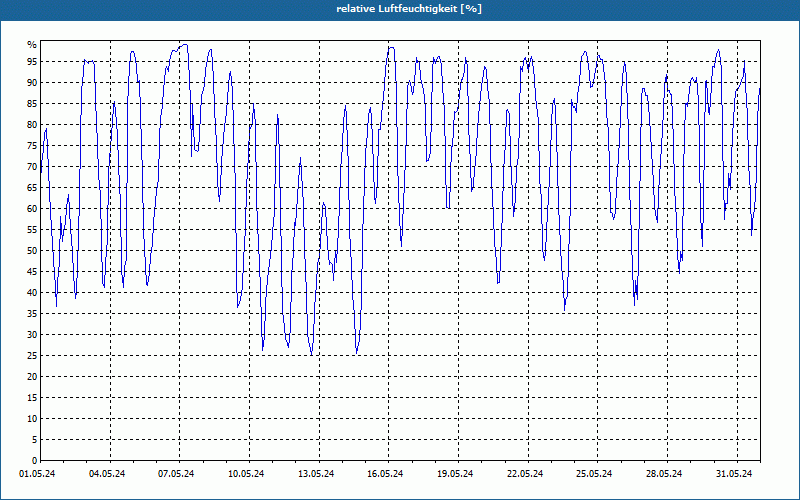Click the y-axis value 30
Screen dimensions: 800x500
click(32, 335)
